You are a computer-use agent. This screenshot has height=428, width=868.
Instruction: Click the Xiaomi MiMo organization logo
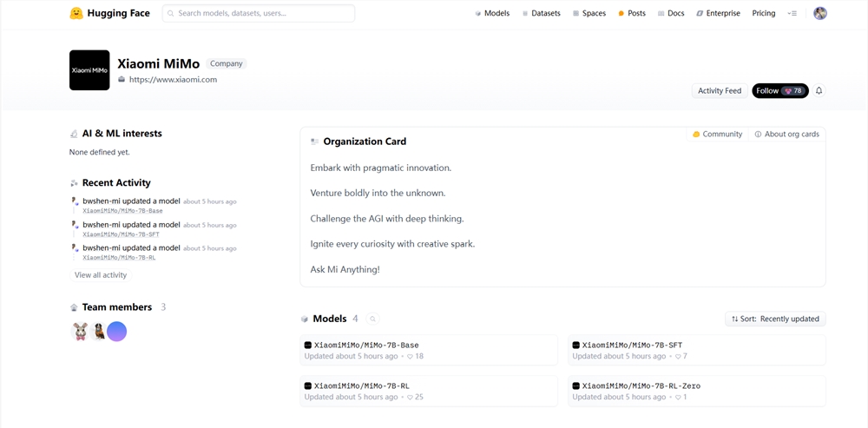click(89, 69)
